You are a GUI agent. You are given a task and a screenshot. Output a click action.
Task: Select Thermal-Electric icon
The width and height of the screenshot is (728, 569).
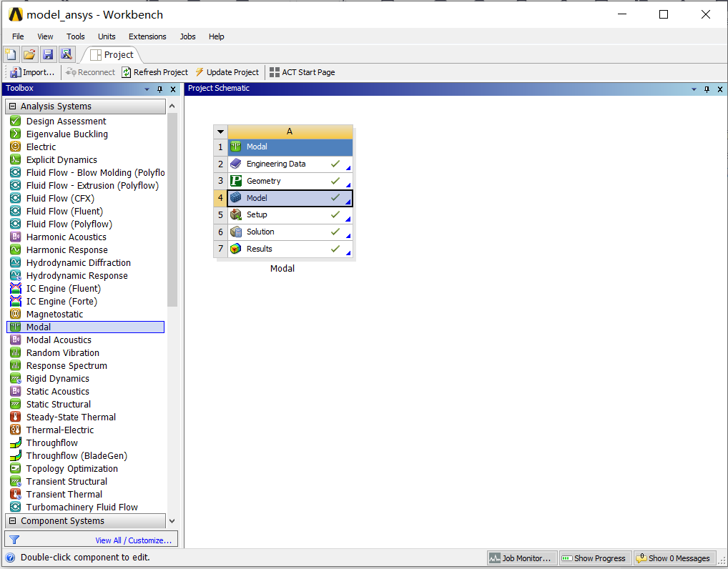[15, 430]
